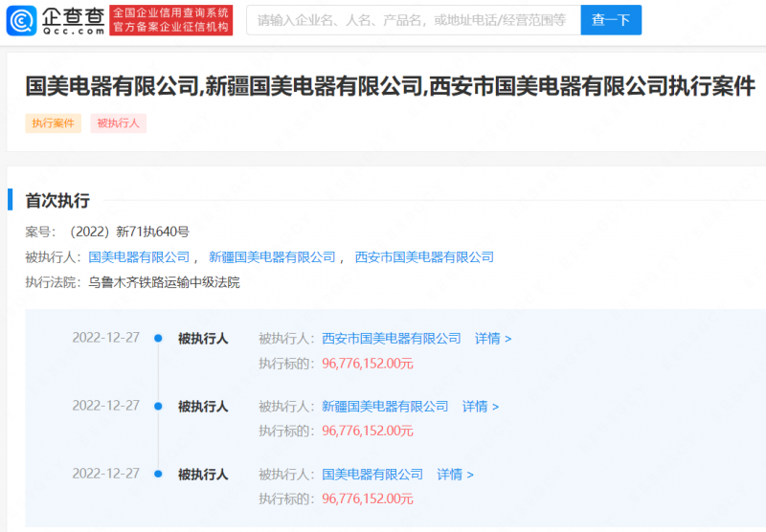This screenshot has width=766, height=532.
Task: View 详情 for 西安市国美电器有限公司 entry
Action: pyautogui.click(x=493, y=338)
